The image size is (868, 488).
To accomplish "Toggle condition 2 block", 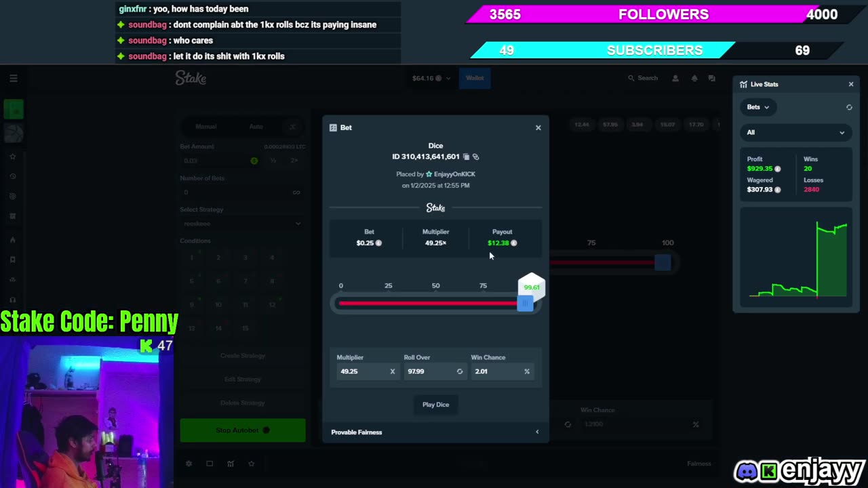I will point(218,258).
